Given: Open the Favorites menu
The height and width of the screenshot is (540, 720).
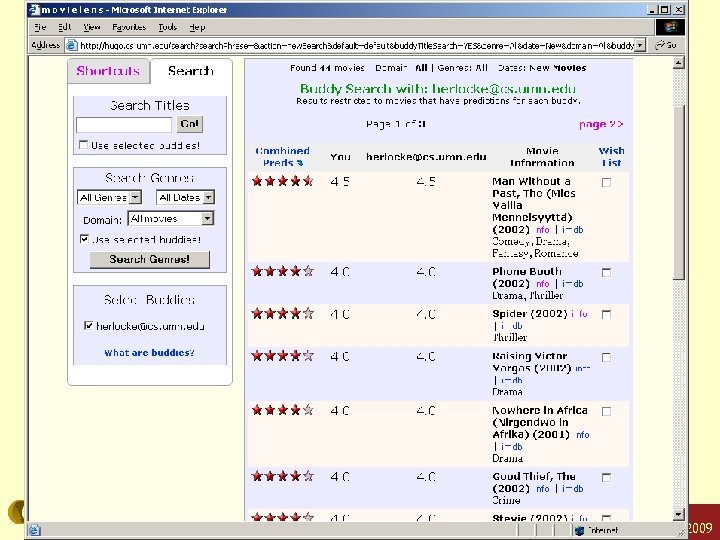Looking at the screenshot, I should point(129,27).
